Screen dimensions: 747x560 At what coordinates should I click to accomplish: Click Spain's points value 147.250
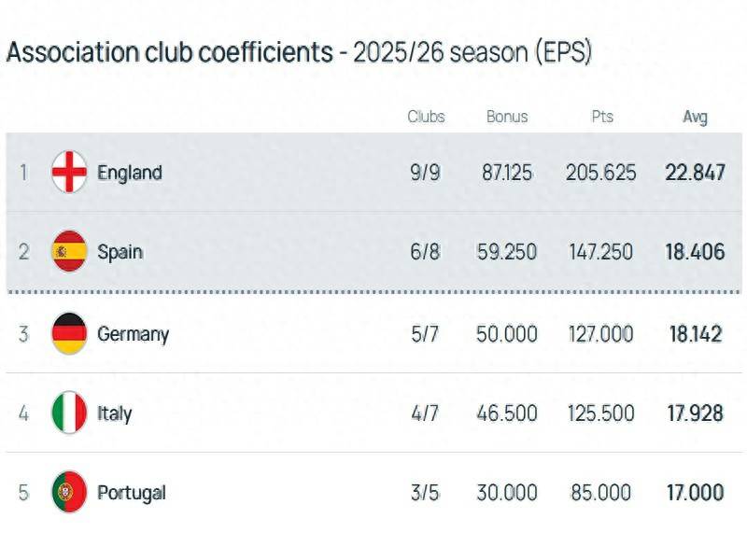(x=600, y=252)
